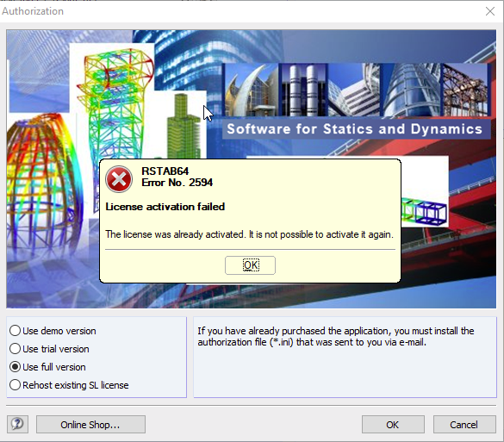Click the authorization file instruction text
The image size is (504, 442).
click(x=336, y=336)
